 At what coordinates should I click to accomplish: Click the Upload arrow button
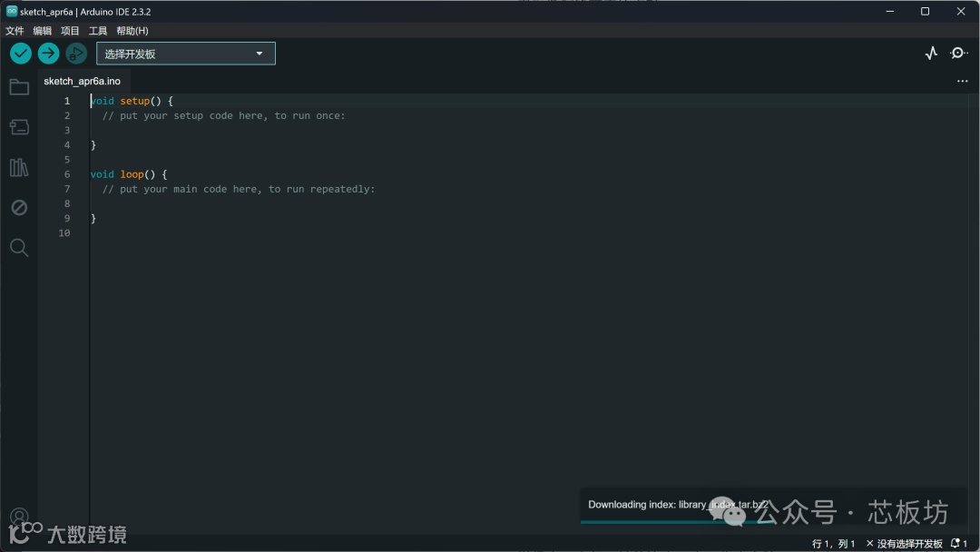(48, 54)
